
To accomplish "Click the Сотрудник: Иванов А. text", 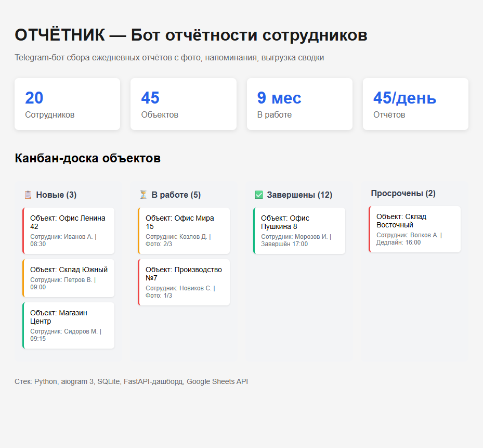I will pos(61,236).
